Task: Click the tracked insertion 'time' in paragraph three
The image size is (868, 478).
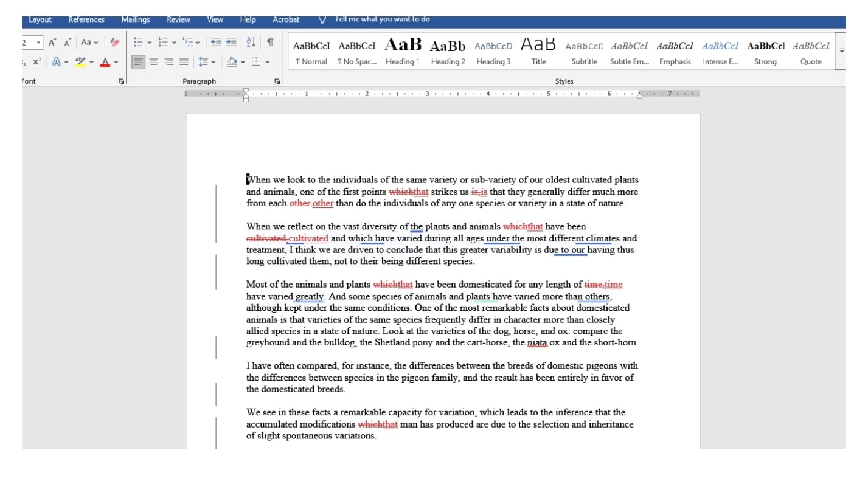Action: point(614,285)
